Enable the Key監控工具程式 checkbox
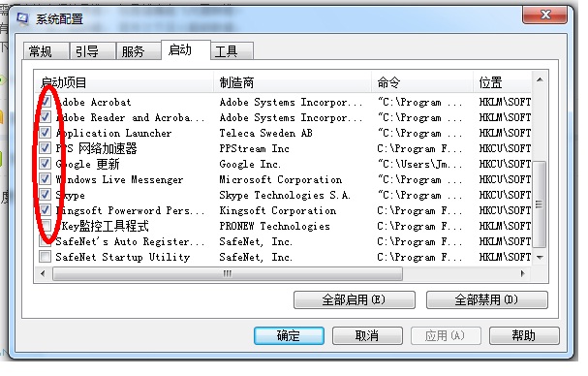Image resolution: width=588 pixels, height=376 pixels. (46, 226)
